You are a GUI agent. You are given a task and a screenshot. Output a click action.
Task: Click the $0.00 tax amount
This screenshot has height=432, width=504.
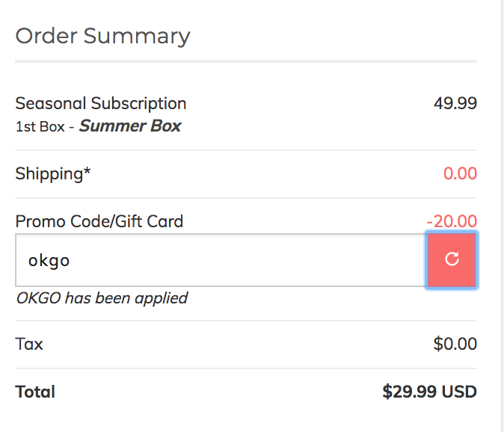tap(455, 344)
